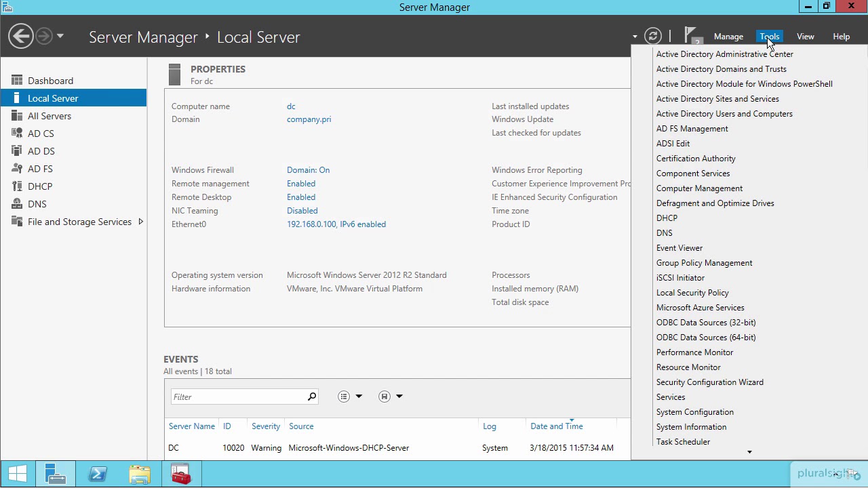Open Active Directory Domains and Trusts
The image size is (868, 488).
(x=722, y=69)
